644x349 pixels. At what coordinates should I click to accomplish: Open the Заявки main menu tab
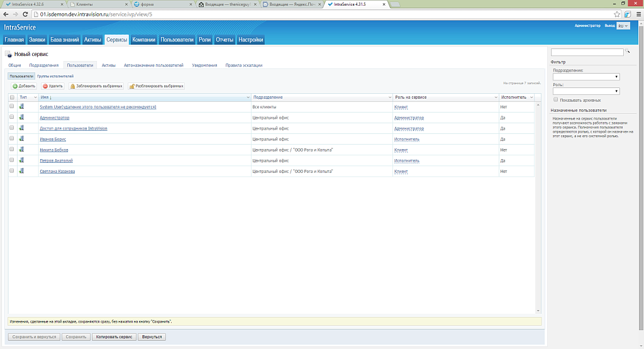coord(37,40)
